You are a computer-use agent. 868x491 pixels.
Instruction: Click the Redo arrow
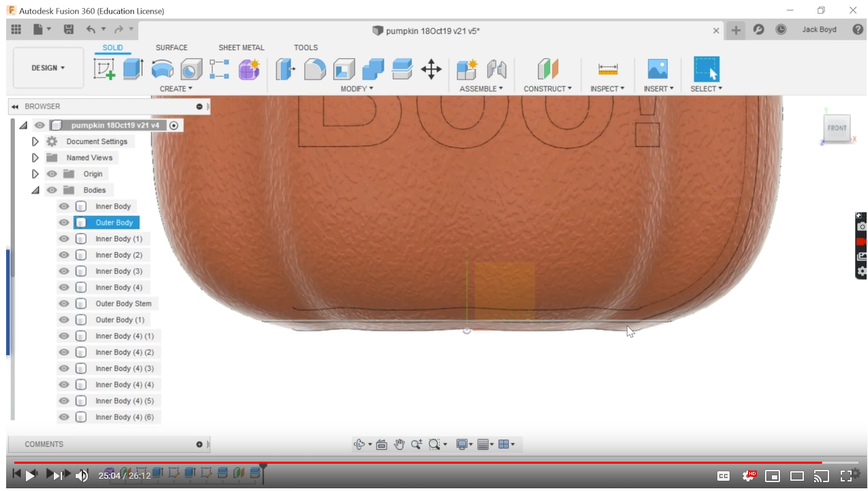(x=119, y=29)
